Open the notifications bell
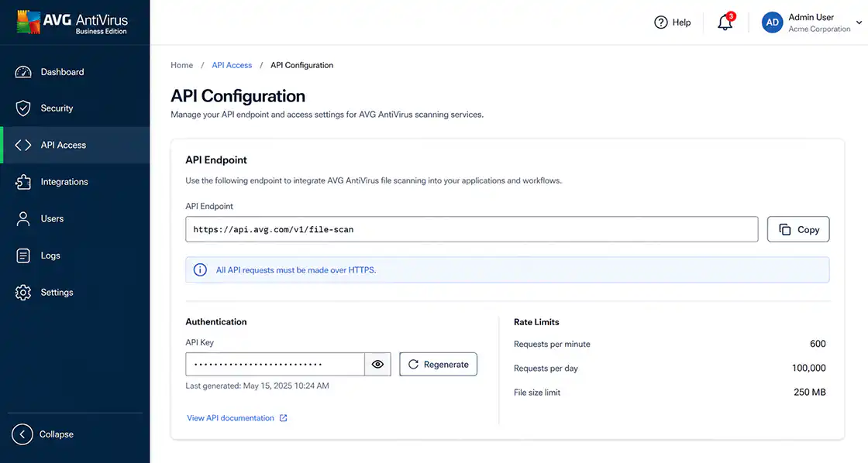Image resolution: width=868 pixels, height=463 pixels. tap(725, 22)
